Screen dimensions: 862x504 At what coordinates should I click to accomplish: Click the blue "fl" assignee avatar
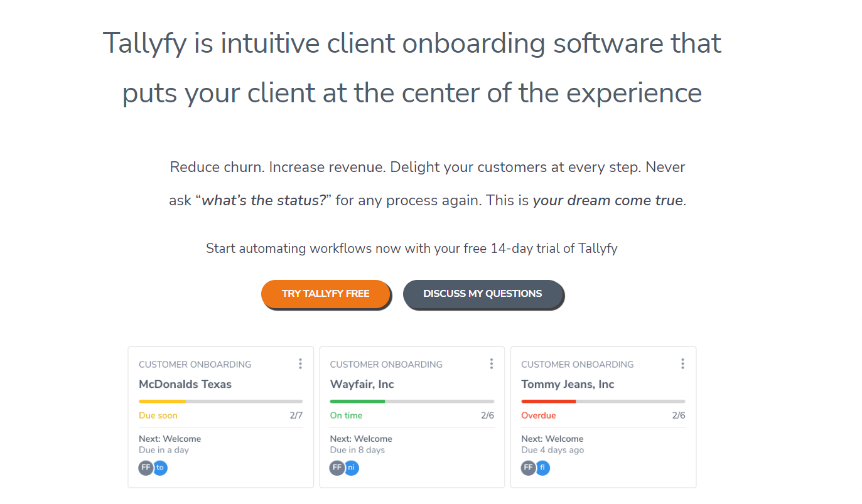542,468
